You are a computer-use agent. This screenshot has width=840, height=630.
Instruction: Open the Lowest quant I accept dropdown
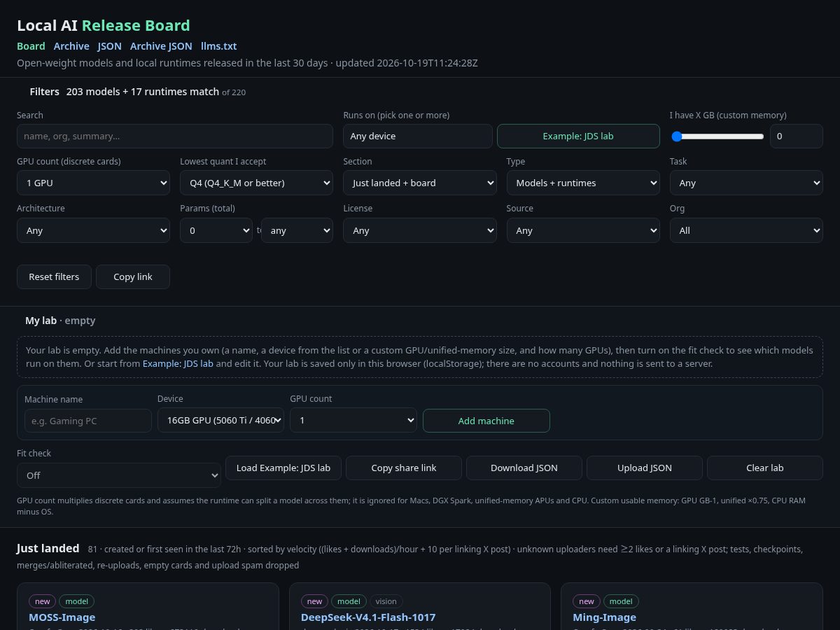[256, 183]
